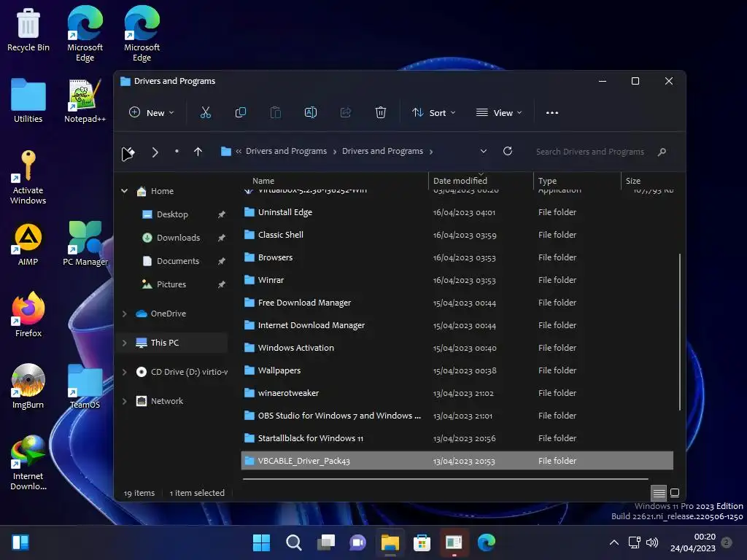Open Windows Start button on taskbar

pos(261,542)
